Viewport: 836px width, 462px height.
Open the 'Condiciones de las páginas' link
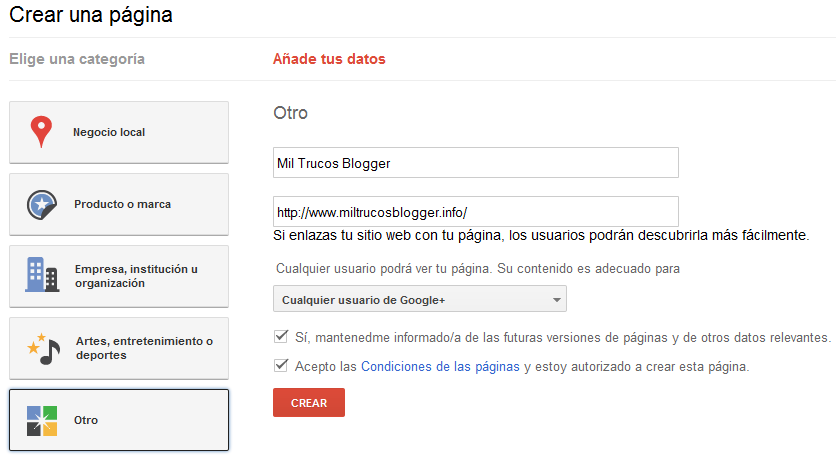[x=440, y=367]
